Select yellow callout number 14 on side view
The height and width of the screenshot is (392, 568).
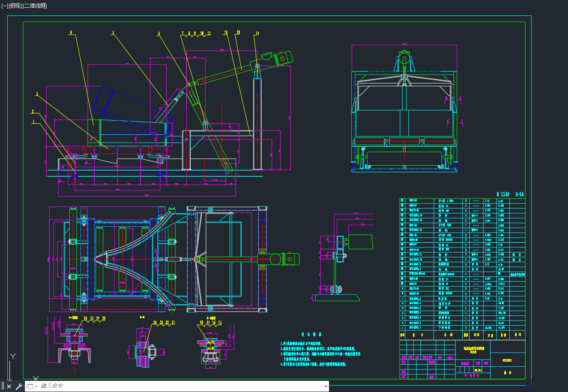click(257, 33)
